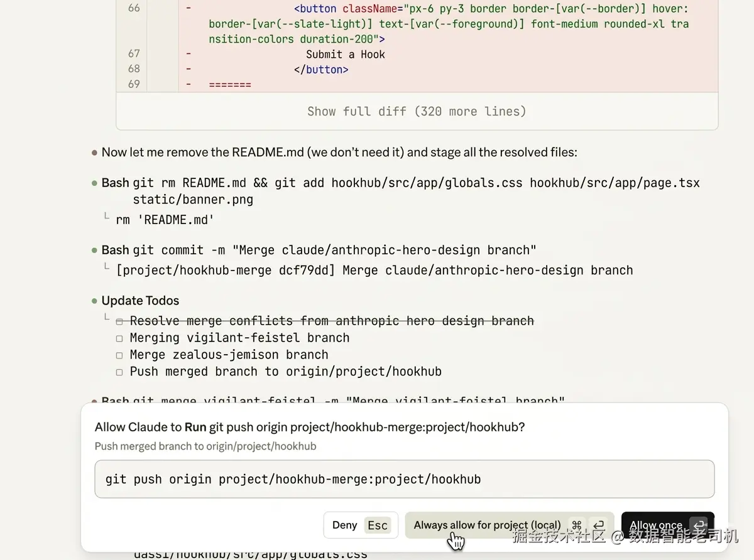Toggle the Push merged branch to origin checkbox
Screen dimensions: 754x560
[119, 372]
